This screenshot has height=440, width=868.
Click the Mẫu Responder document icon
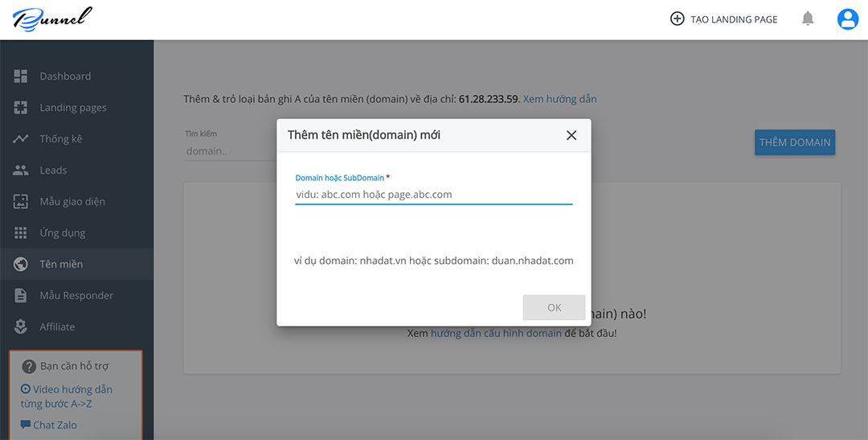[x=21, y=296]
